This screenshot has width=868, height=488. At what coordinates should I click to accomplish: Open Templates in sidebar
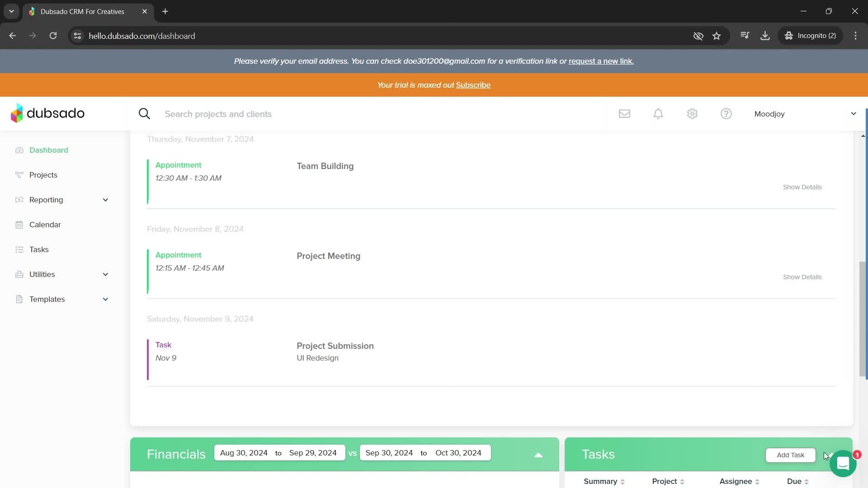(47, 299)
